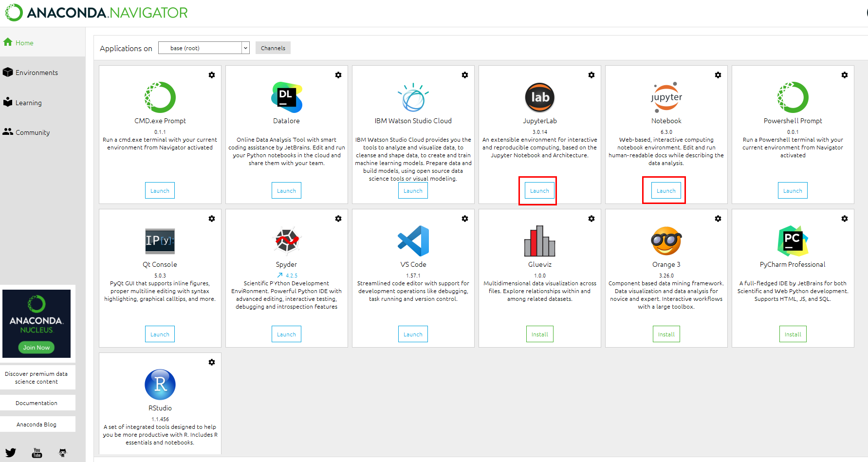Click the Spyder app logo
Viewport: 868px width, 462px height.
point(287,241)
